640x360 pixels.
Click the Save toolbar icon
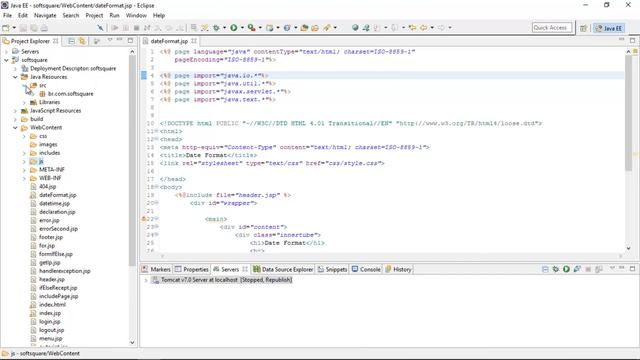click(23, 28)
